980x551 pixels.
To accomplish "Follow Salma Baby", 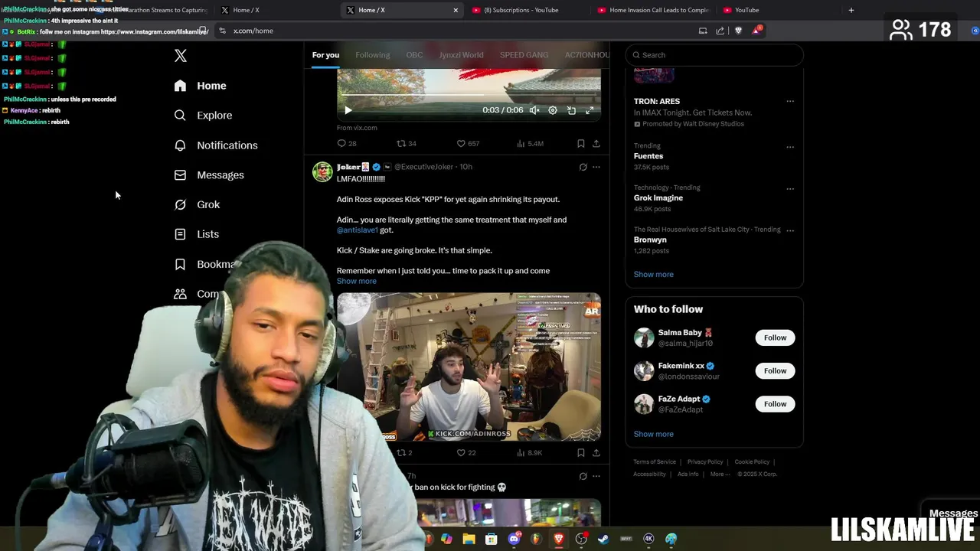I will pos(775,337).
